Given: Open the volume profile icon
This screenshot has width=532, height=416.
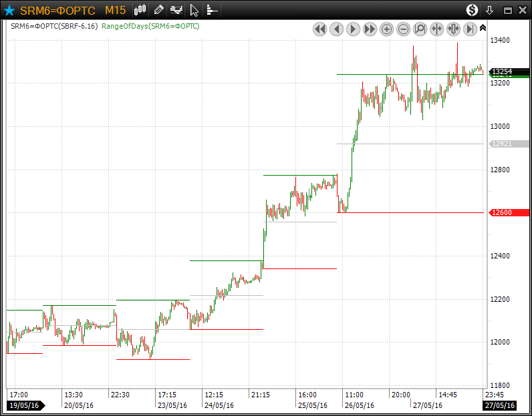Looking at the screenshot, I should [x=211, y=10].
